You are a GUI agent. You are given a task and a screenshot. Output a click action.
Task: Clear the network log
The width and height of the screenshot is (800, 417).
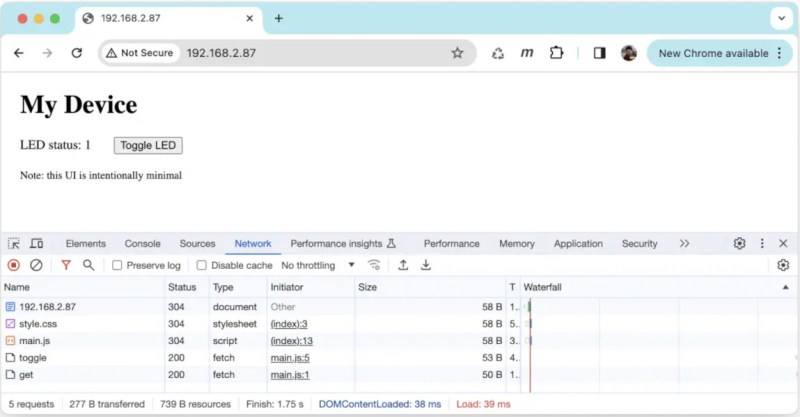pos(36,265)
